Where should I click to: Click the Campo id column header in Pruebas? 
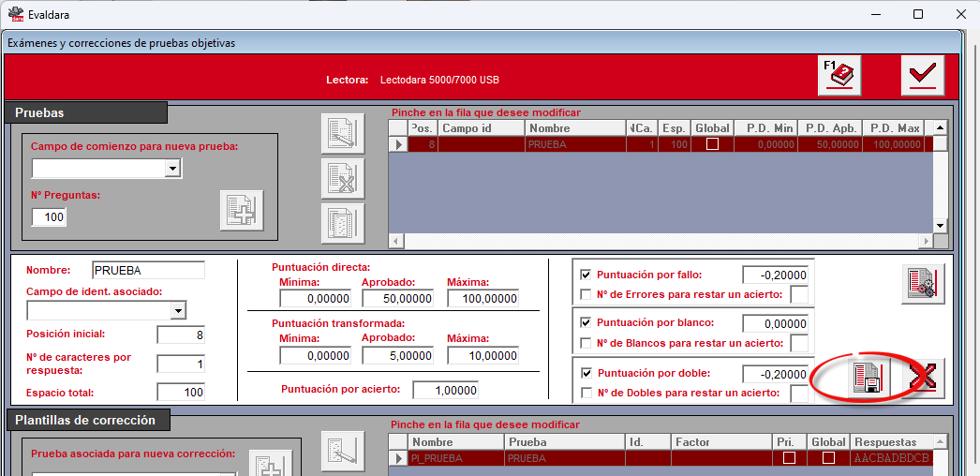point(482,128)
